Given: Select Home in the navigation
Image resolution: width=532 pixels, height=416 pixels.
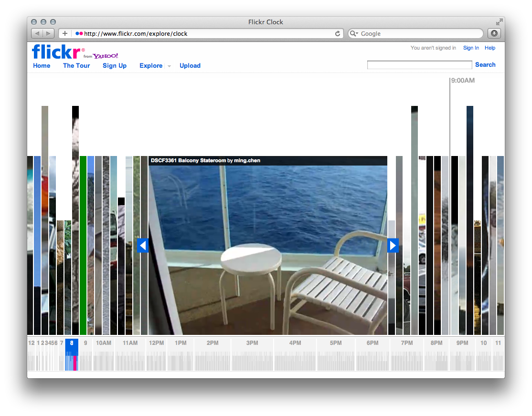Looking at the screenshot, I should [x=42, y=65].
